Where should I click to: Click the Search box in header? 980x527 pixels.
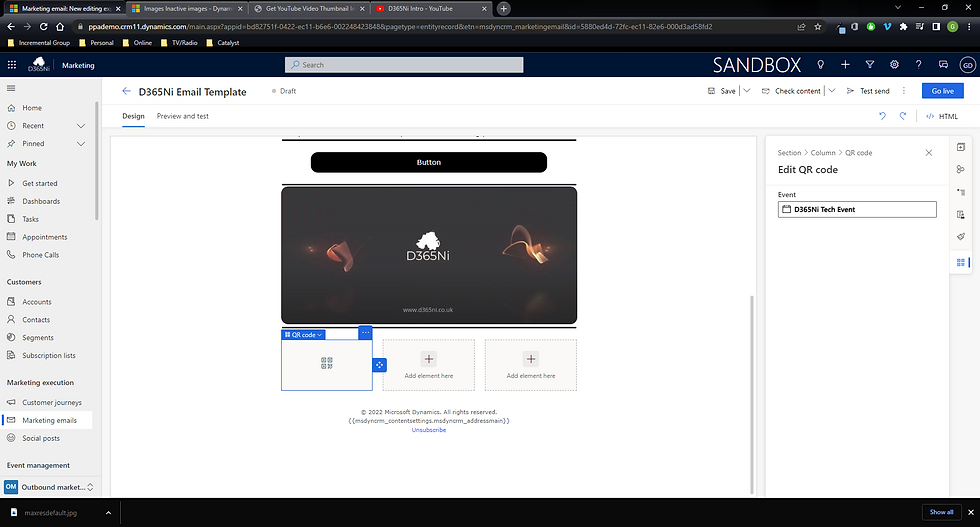coord(404,65)
